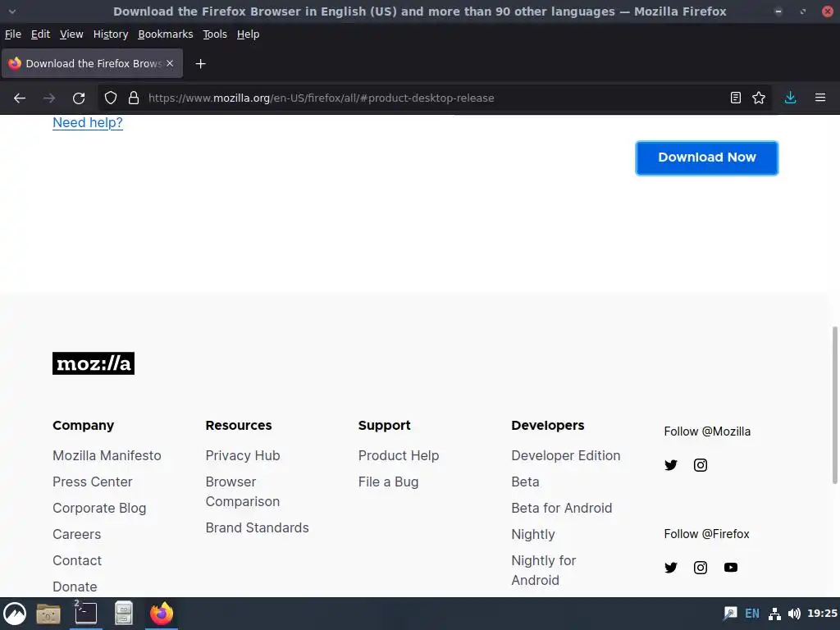Open the Nightly link
The image size is (840, 630).
[533, 534]
